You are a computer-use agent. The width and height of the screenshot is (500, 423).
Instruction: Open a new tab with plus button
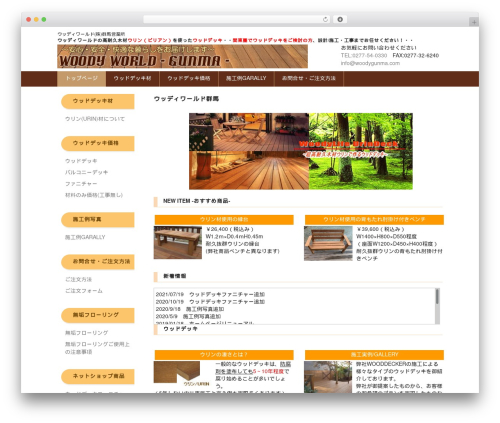474,22
